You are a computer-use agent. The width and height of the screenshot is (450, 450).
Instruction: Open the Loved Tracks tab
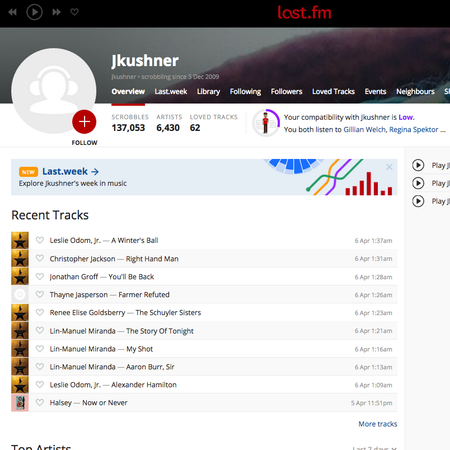click(333, 91)
